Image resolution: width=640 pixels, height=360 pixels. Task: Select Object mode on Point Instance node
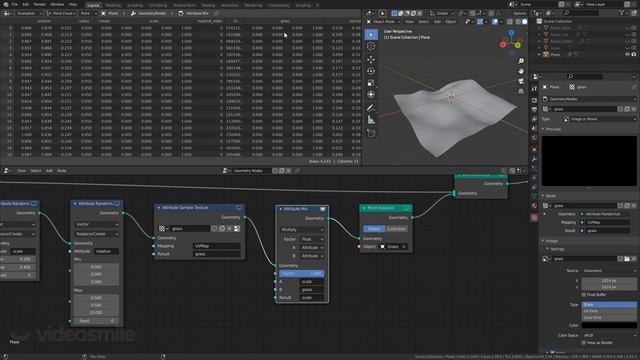coord(373,229)
